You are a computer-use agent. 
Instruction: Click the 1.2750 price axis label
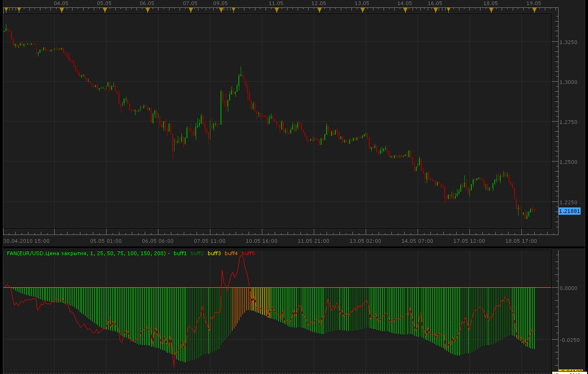[x=568, y=122]
